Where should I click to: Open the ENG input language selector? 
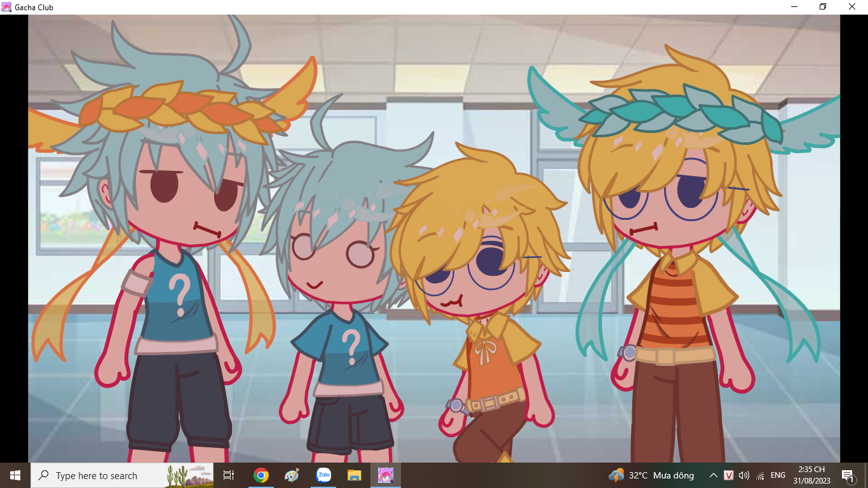[x=778, y=475]
